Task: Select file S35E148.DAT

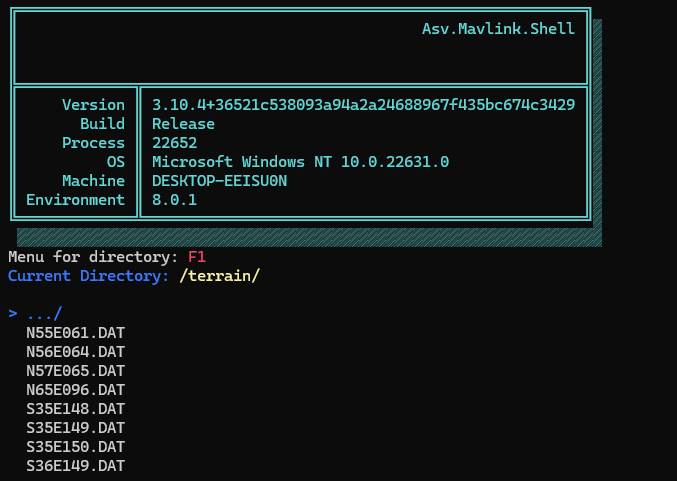Action: pyautogui.click(x=75, y=409)
